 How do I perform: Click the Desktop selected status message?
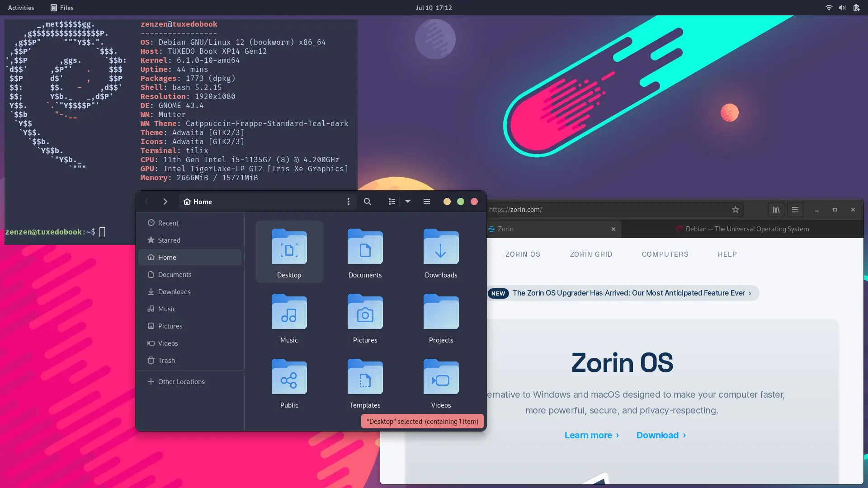[x=422, y=421]
